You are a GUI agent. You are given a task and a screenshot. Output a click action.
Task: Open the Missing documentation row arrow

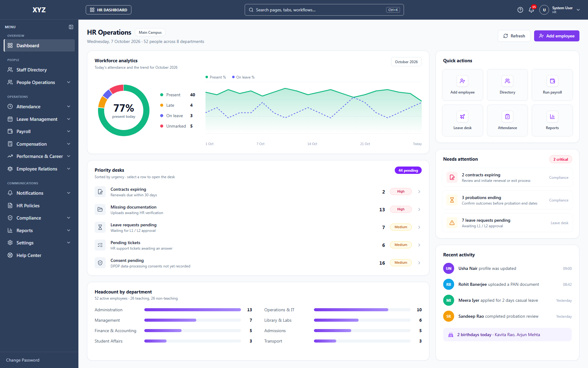pos(419,209)
